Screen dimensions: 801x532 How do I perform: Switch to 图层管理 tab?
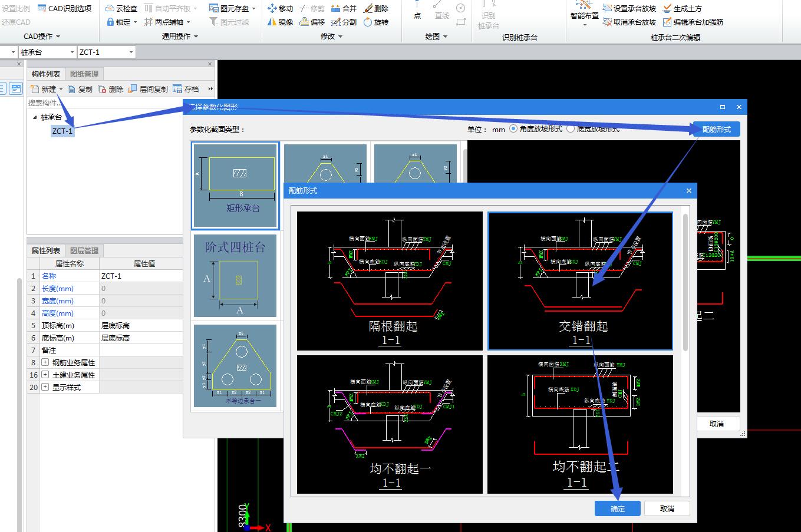[x=84, y=250]
